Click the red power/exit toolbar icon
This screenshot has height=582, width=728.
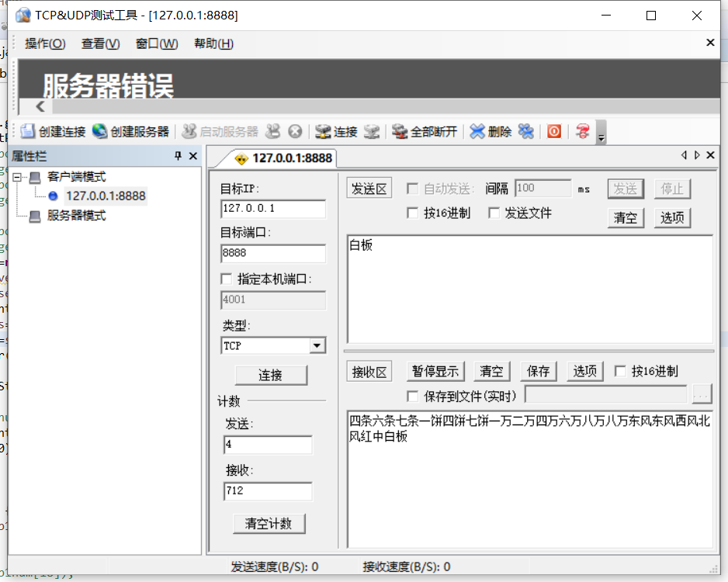pyautogui.click(x=554, y=131)
